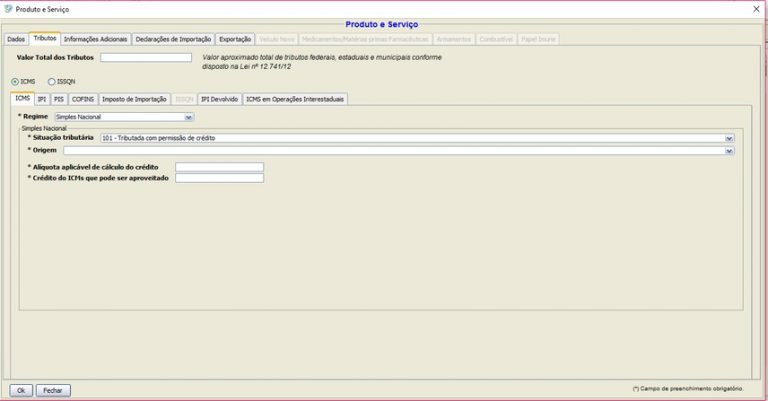Open ICMS em Operações Interestaduais sub-tab

(295, 99)
